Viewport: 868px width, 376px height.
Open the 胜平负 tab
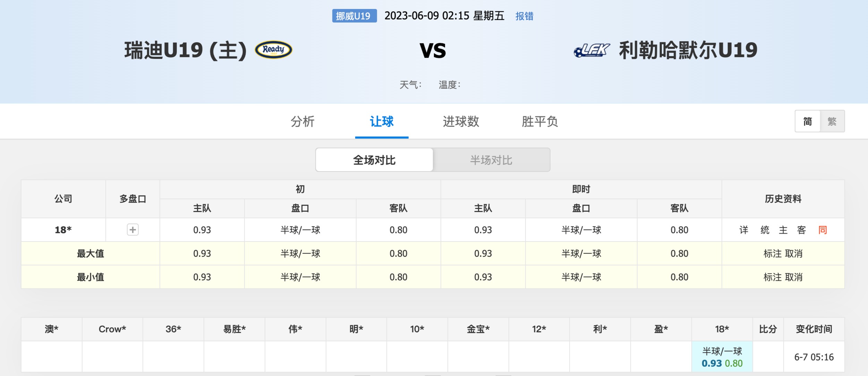point(540,122)
